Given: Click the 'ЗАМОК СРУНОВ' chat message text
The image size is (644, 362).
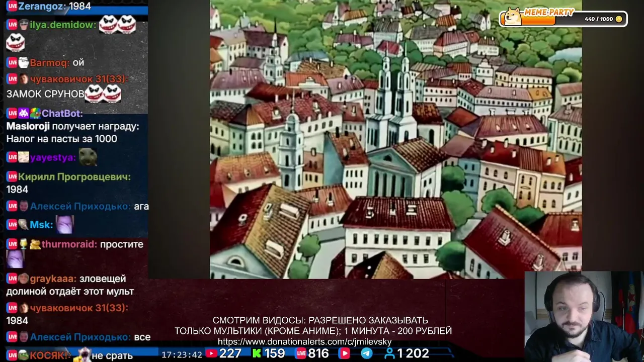Looking at the screenshot, I should [x=45, y=94].
